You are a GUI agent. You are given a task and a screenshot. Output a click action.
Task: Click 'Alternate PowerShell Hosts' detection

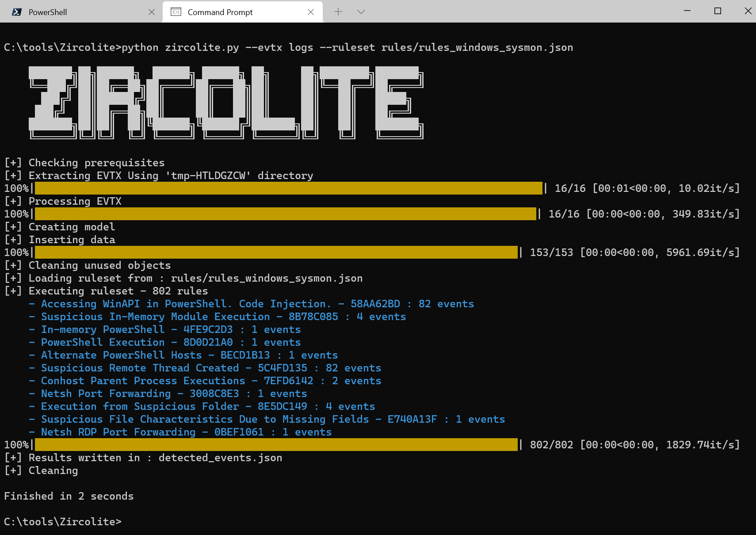click(183, 355)
